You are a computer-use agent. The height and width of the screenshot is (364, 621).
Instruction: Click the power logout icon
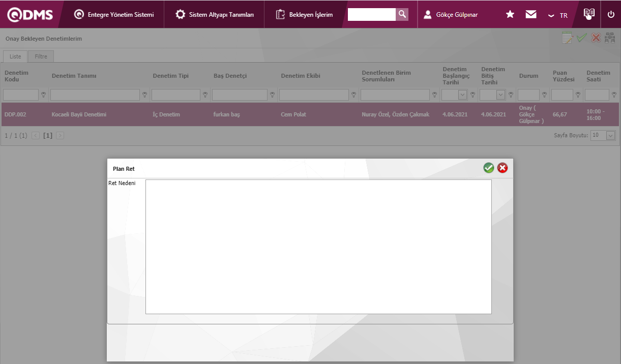611,14
